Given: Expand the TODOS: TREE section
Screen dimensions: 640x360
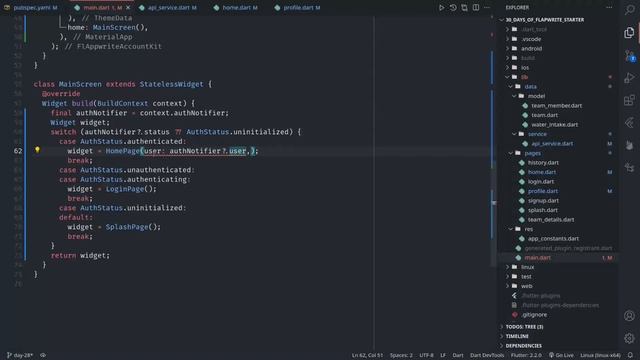Looking at the screenshot, I should tap(524, 327).
